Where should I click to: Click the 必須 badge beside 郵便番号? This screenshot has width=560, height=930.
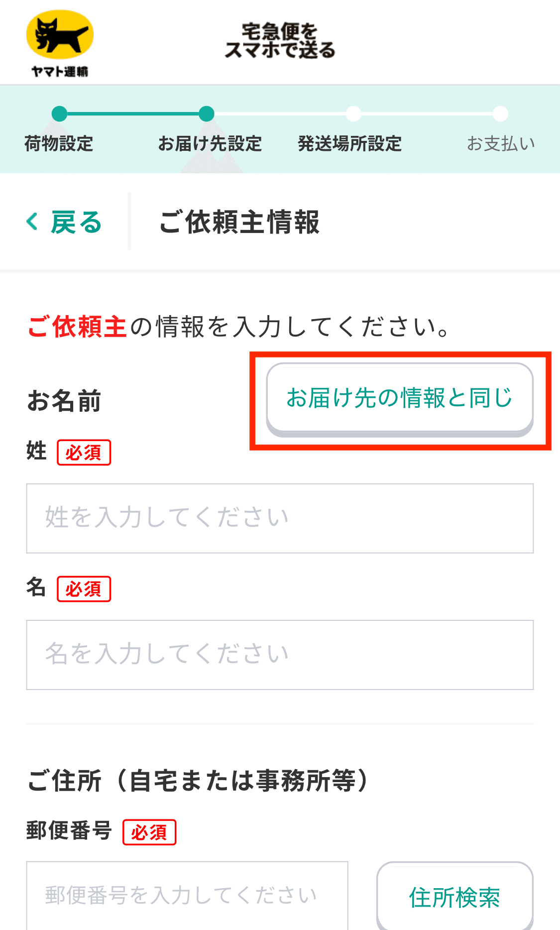[x=149, y=832]
